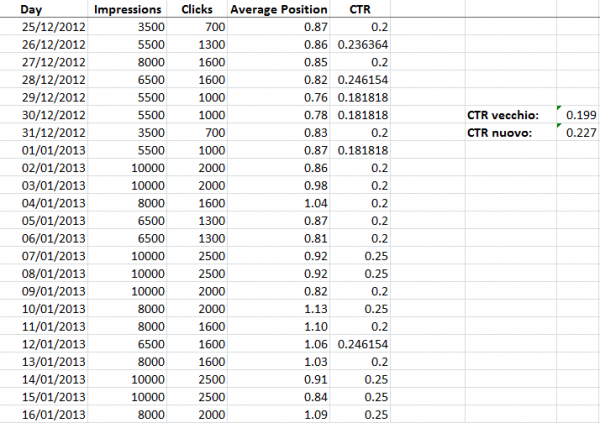Click Clicks 2000 on 10/01/2013 row
The image size is (600, 423).
[x=197, y=309]
